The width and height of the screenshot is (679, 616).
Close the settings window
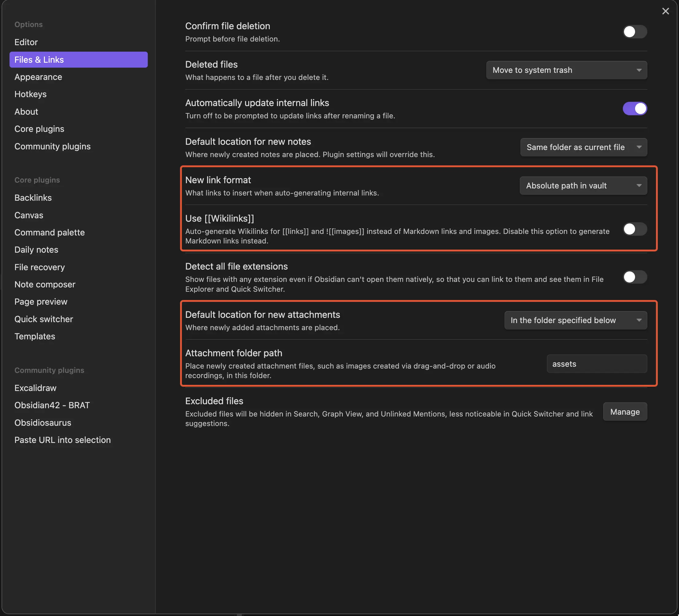tap(665, 11)
